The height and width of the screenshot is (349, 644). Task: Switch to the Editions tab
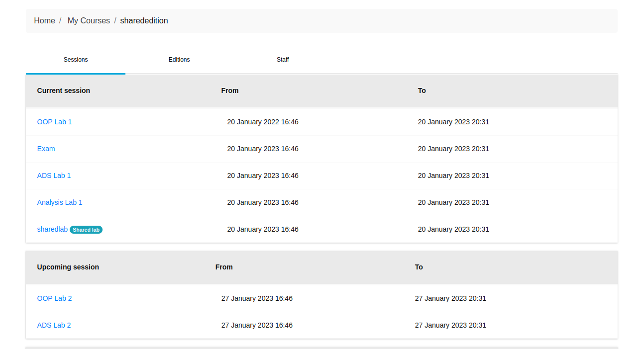click(179, 60)
